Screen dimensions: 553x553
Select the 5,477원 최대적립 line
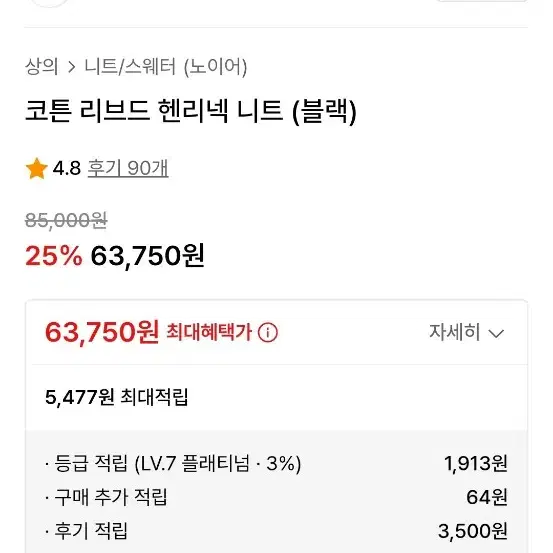117,397
